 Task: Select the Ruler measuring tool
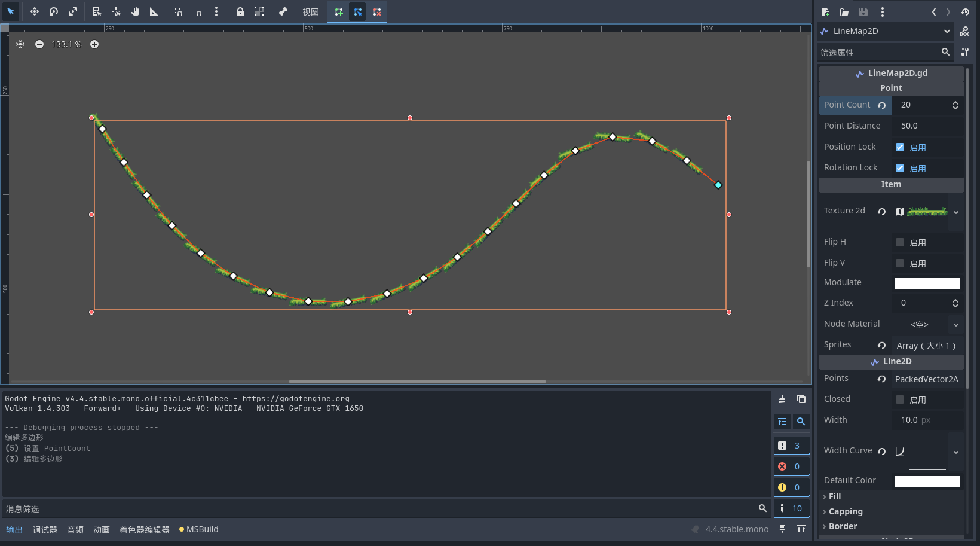coord(154,11)
